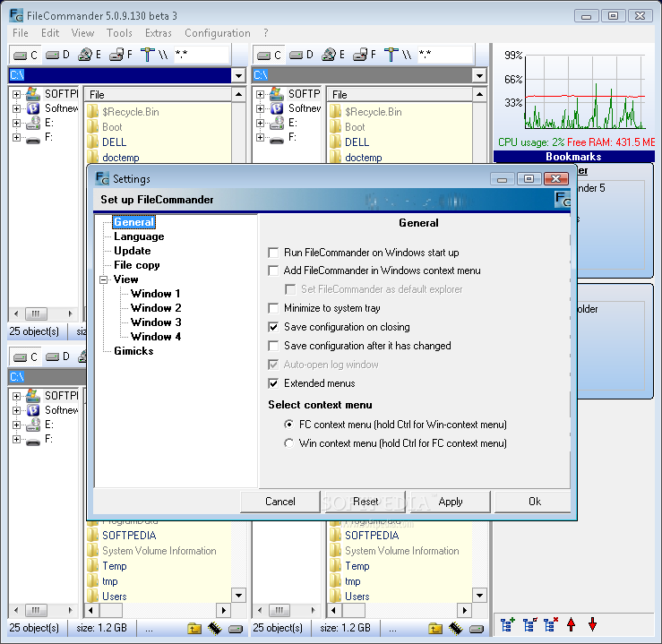Add bookmark using green-plus tree icon
The image size is (662, 644).
pos(508,624)
